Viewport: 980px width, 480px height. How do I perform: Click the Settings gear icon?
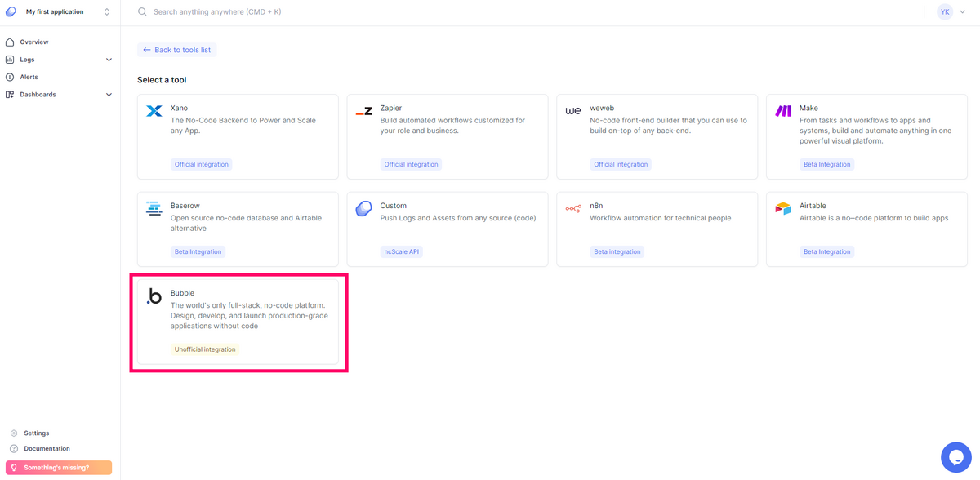14,433
